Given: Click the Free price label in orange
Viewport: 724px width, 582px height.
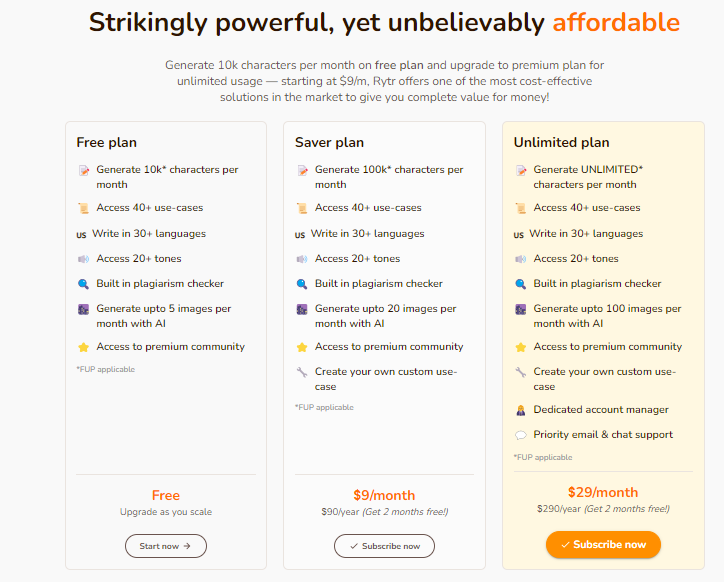Looking at the screenshot, I should coord(166,495).
